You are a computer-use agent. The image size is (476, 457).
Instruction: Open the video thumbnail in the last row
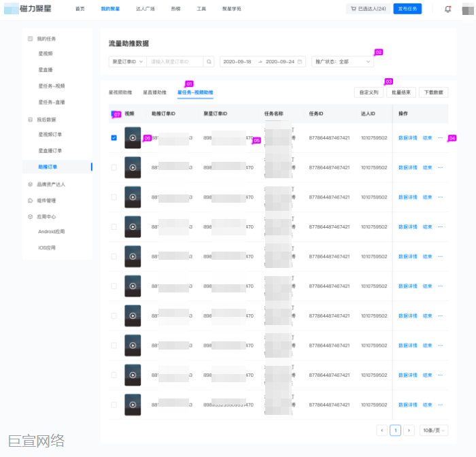tap(133, 405)
